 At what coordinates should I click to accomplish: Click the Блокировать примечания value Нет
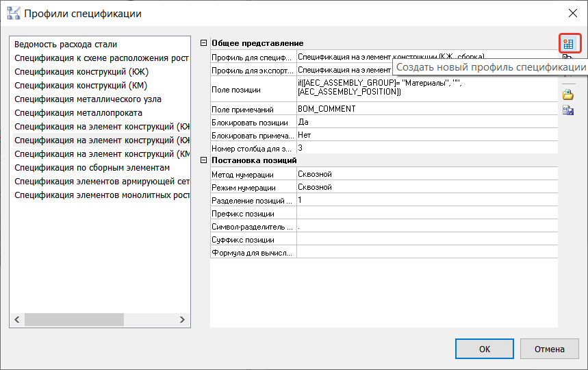pos(424,135)
